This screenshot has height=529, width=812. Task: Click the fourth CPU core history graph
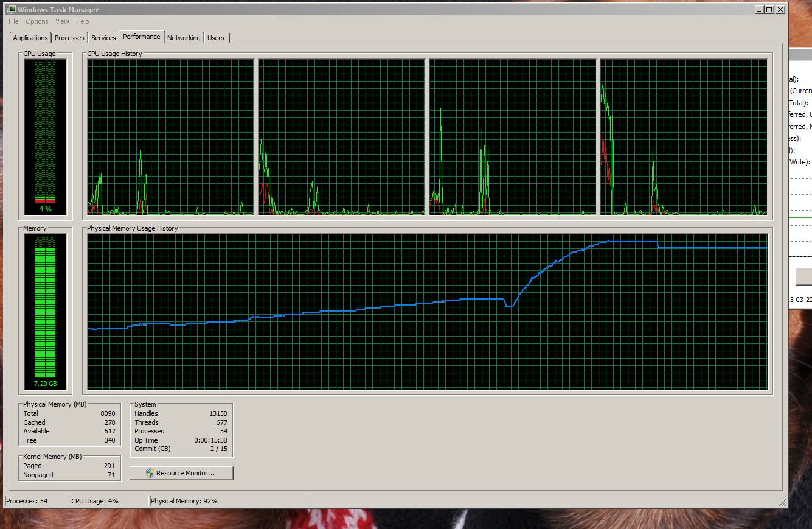coord(684,137)
